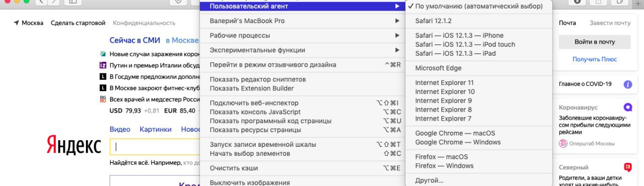The image size is (644, 186).
Task: Expand the Рабочие процессы submenu
Action: point(302,36)
